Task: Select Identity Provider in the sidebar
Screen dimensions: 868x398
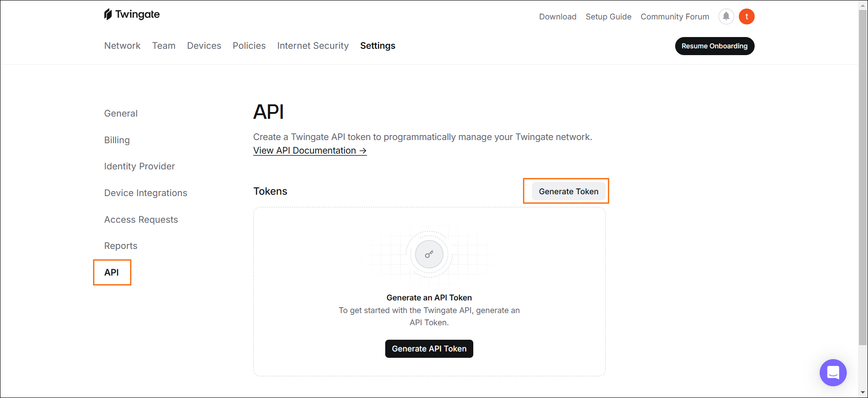Action: point(140,166)
